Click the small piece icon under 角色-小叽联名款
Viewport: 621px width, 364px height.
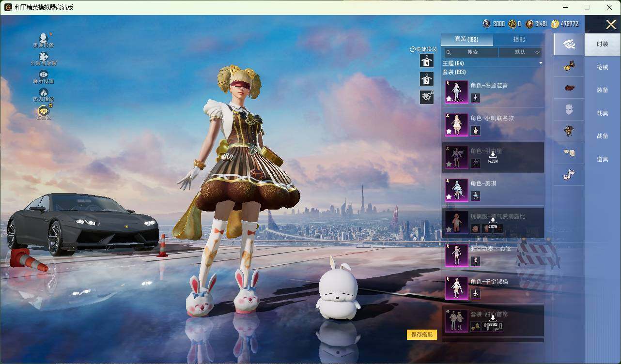click(x=476, y=131)
